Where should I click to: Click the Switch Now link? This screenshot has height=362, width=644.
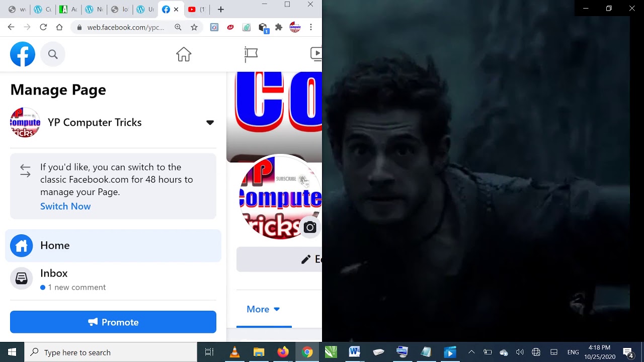(65, 206)
